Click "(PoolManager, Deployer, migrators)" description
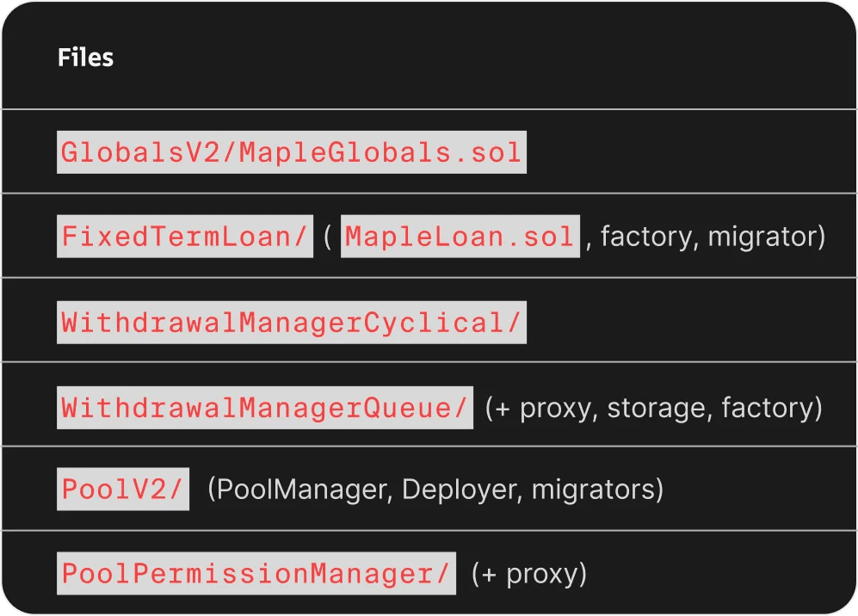 pos(435,489)
